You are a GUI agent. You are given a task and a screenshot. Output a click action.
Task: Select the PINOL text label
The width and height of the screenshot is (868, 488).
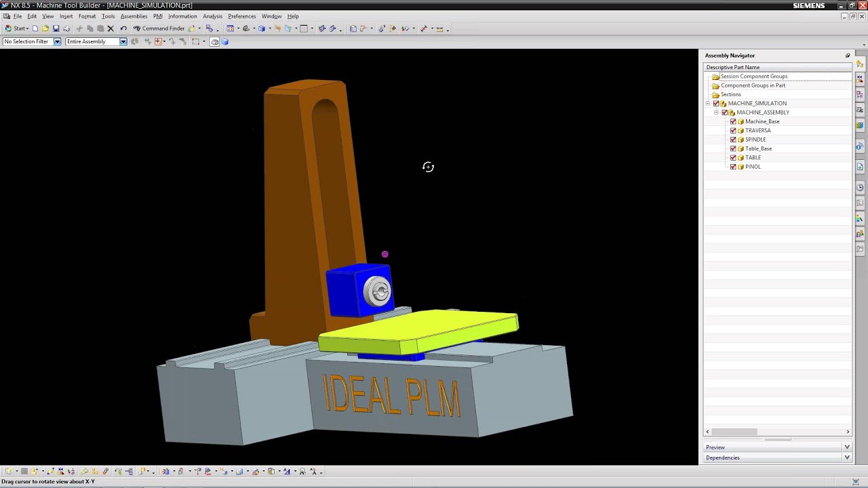(753, 167)
